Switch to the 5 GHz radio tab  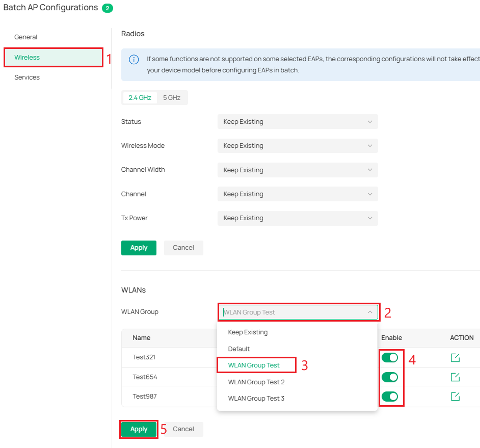point(172,98)
